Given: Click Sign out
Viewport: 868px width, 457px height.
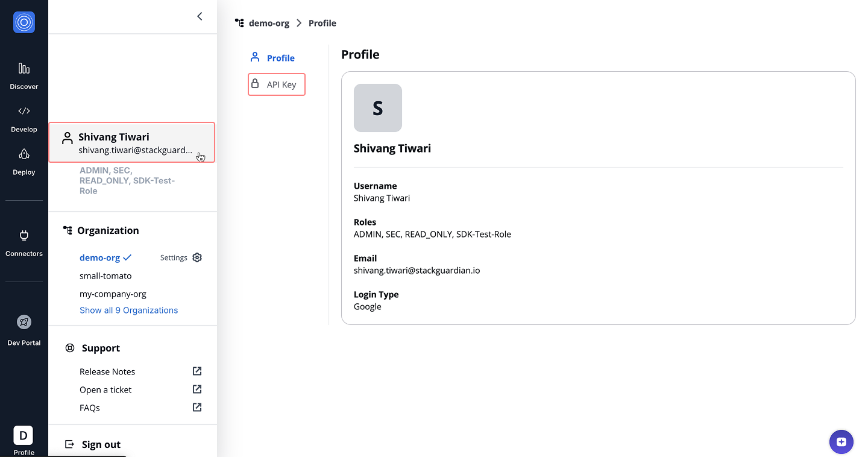Looking at the screenshot, I should click(101, 444).
